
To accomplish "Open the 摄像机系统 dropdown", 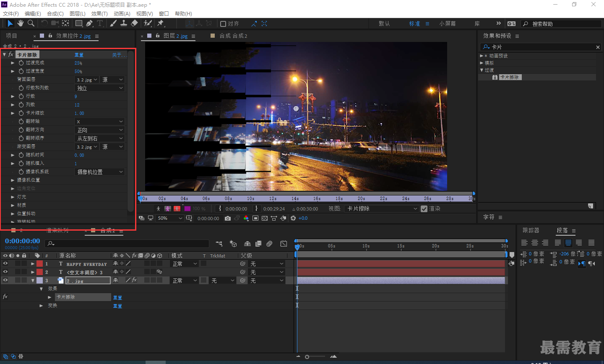I will (x=100, y=172).
